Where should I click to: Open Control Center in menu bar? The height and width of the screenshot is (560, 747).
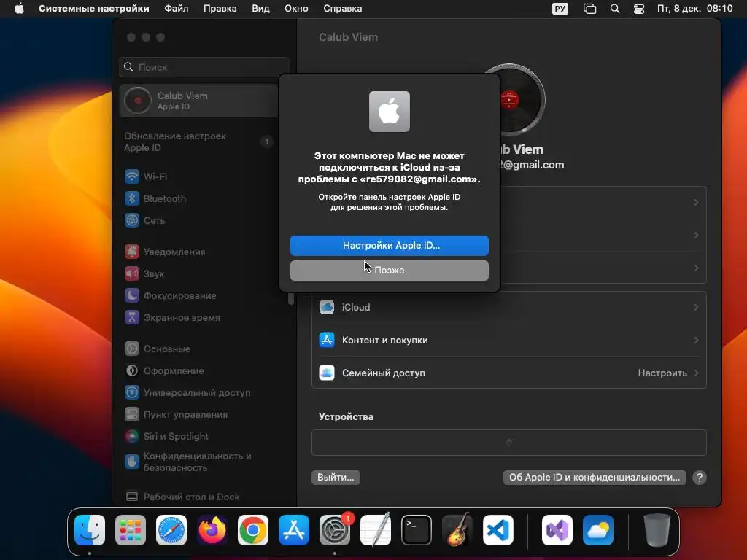click(639, 9)
